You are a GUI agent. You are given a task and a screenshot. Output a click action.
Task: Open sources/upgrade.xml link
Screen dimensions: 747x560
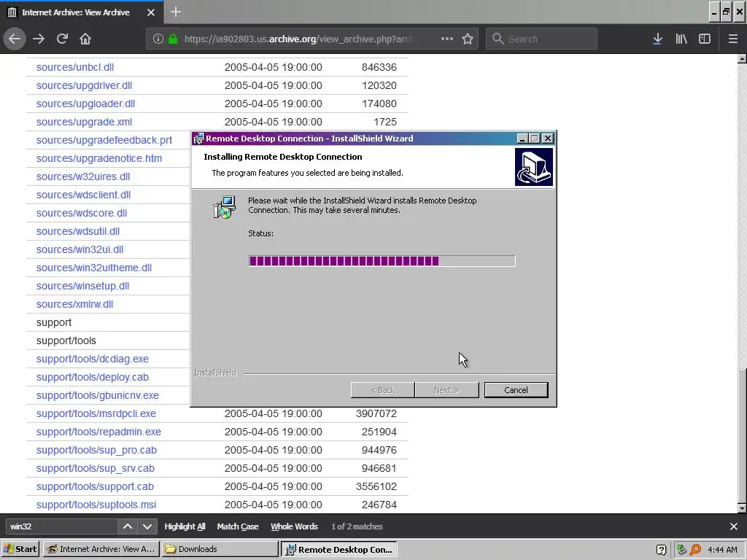(x=84, y=122)
